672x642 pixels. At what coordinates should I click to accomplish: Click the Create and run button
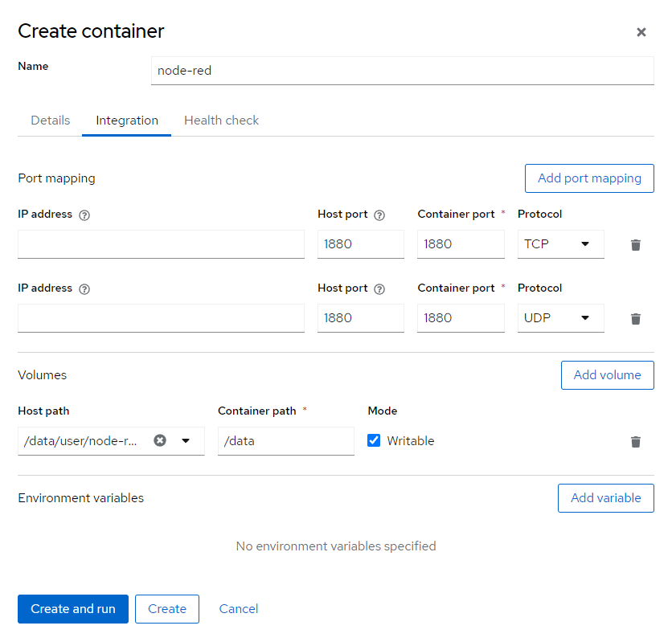(x=73, y=609)
